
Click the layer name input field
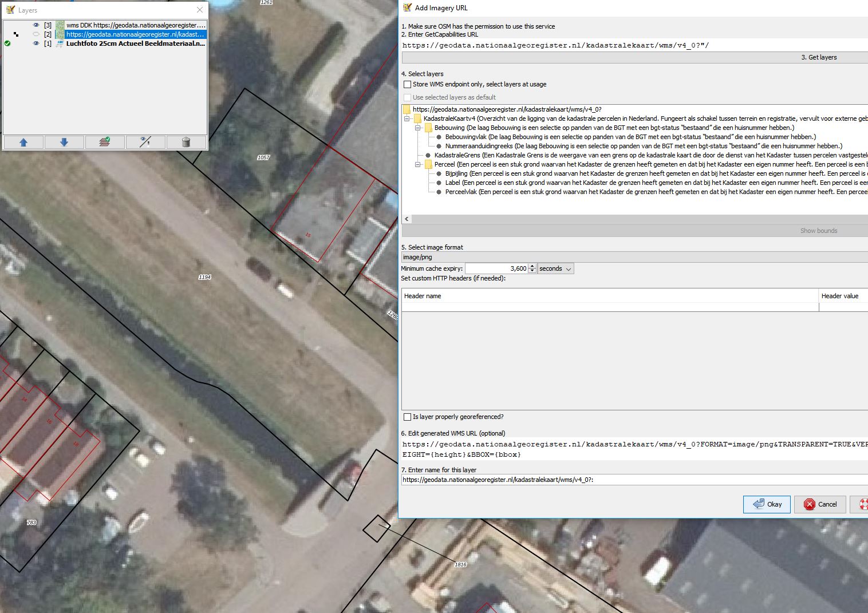(634, 480)
